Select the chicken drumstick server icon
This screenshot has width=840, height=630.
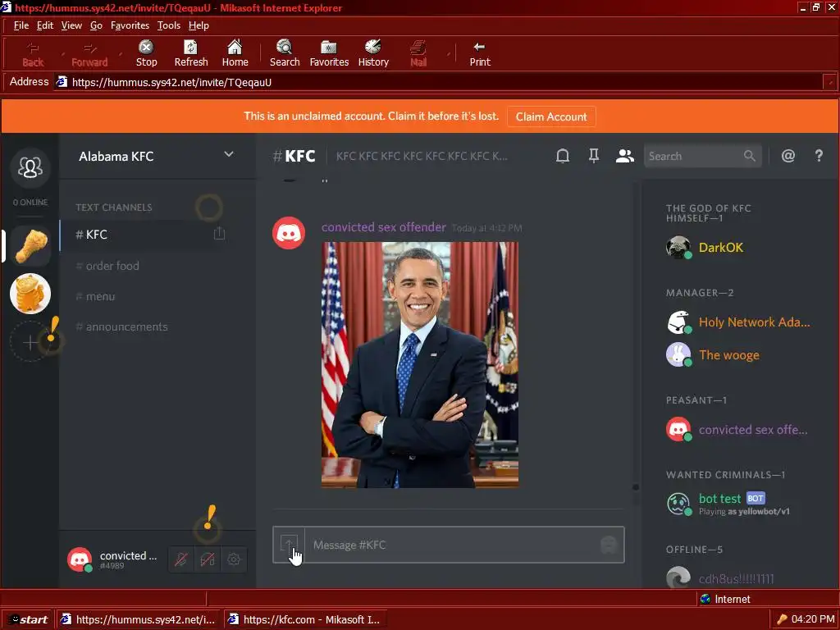click(30, 246)
